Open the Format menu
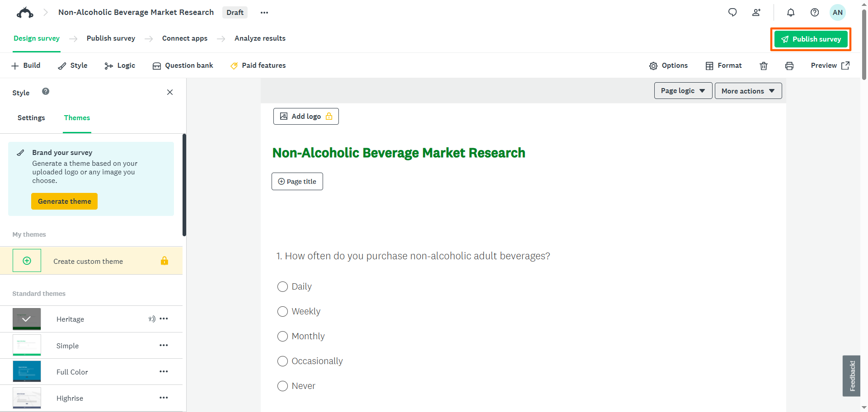The height and width of the screenshot is (412, 868). 723,66
